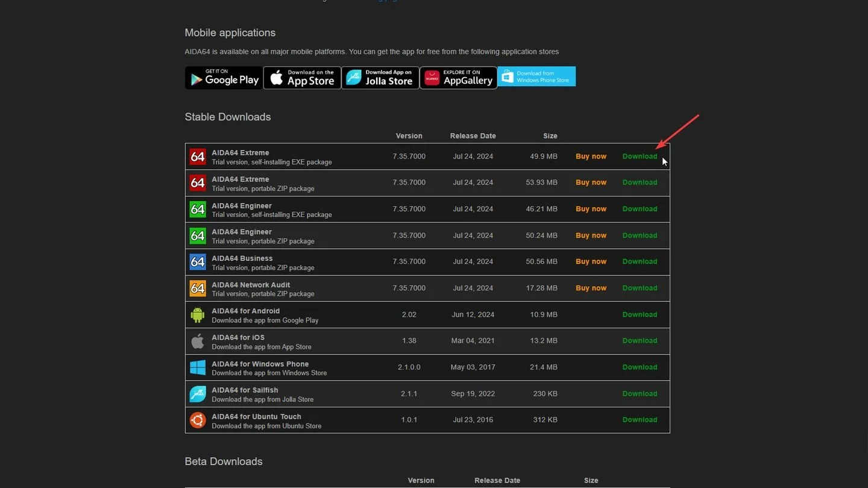
Task: Click the Android robot icon
Action: pos(198,314)
